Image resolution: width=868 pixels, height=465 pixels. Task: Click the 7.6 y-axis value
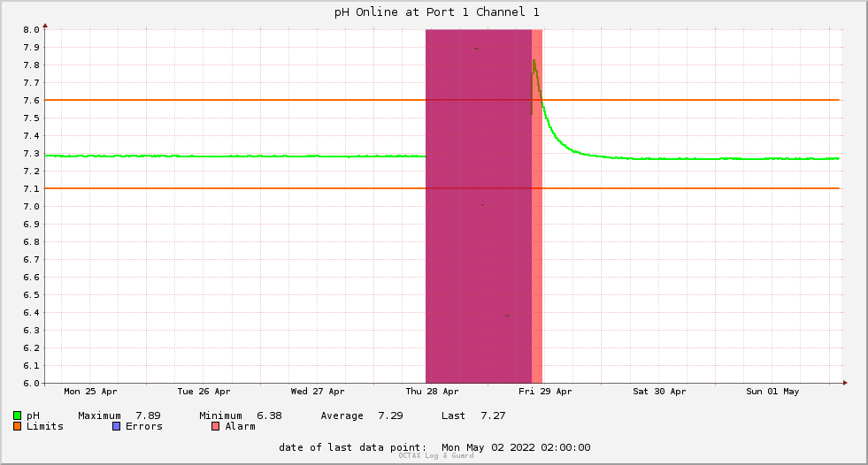click(x=31, y=101)
